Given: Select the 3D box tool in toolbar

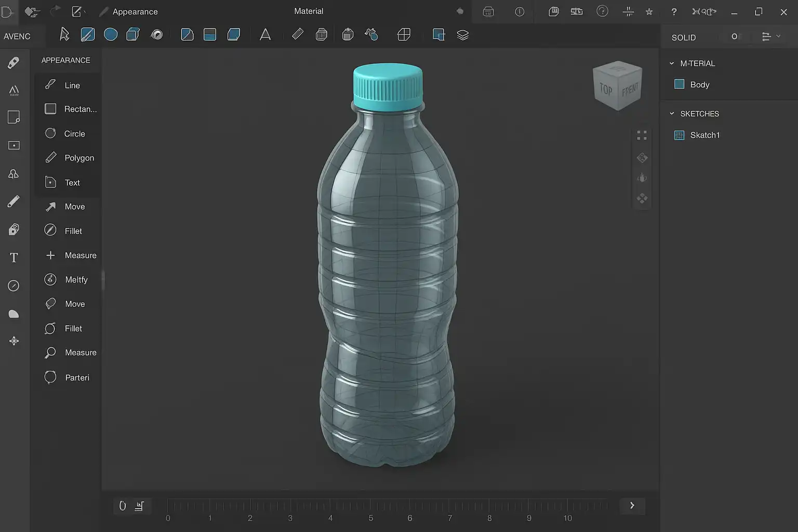Looking at the screenshot, I should (133, 35).
